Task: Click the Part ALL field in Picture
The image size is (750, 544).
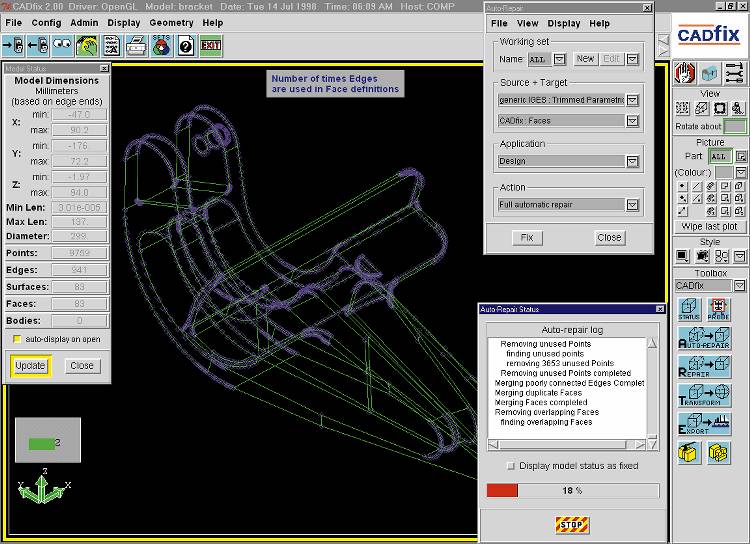Action: coord(720,156)
